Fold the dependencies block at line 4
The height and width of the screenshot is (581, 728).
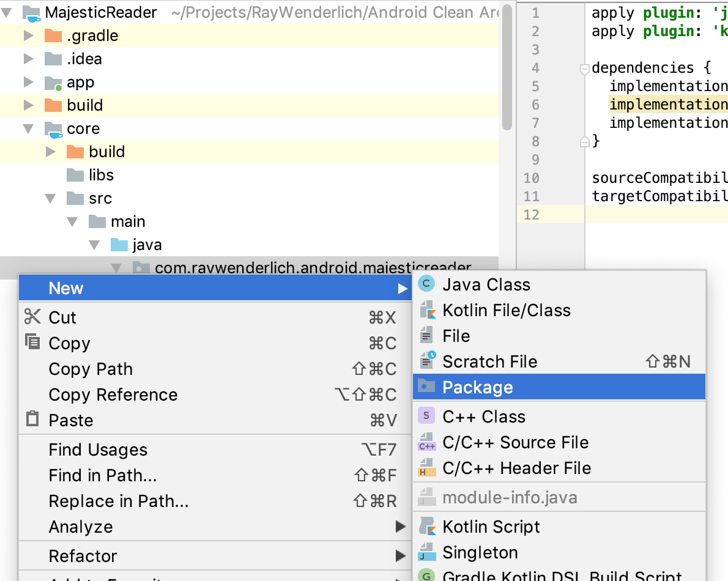[584, 69]
